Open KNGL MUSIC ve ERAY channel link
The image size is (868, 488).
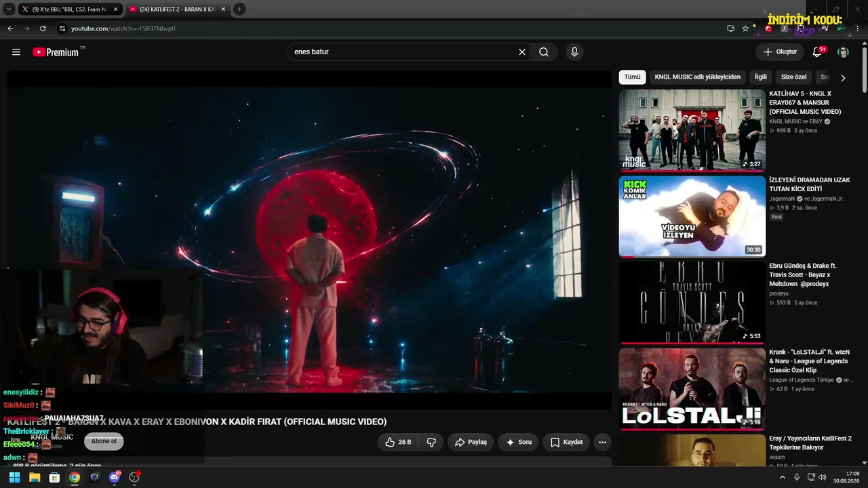[795, 121]
